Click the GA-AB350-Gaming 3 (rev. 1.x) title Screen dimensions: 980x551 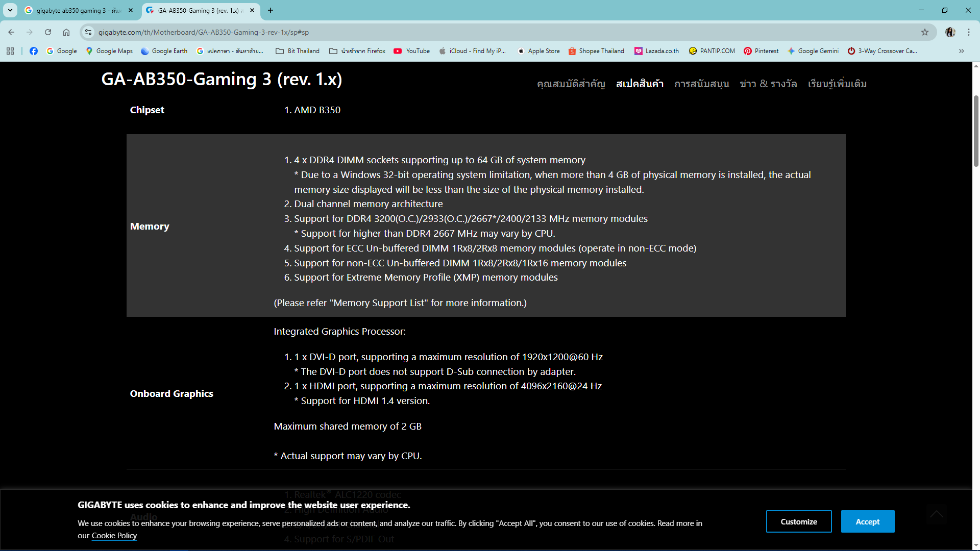click(x=222, y=79)
